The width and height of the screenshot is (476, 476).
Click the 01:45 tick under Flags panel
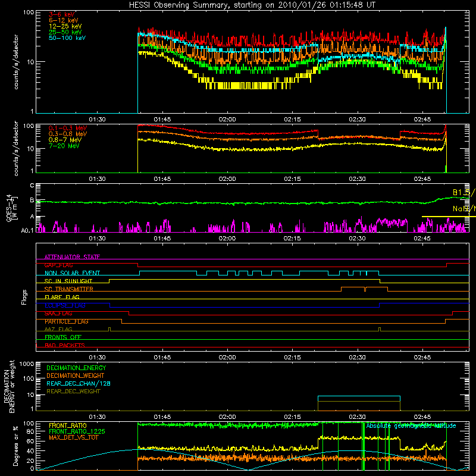(x=162, y=358)
